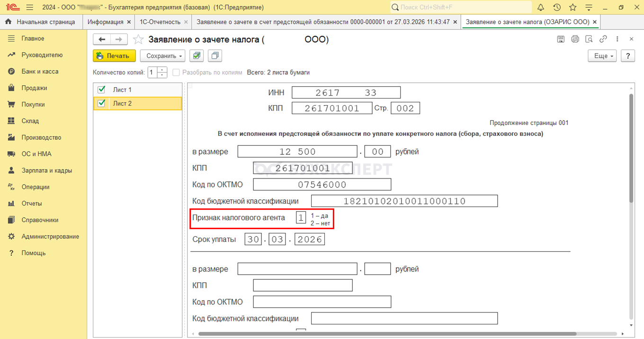Viewport: 644px width, 339px height.
Task: Click the search field at the top
Action: click(461, 7)
